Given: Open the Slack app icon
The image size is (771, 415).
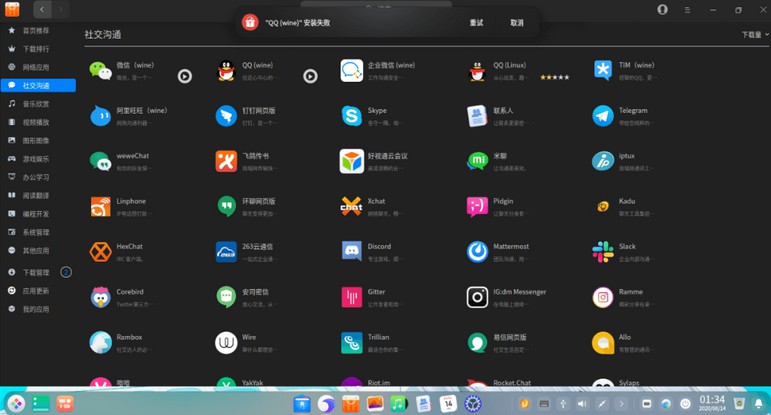Looking at the screenshot, I should coord(603,252).
